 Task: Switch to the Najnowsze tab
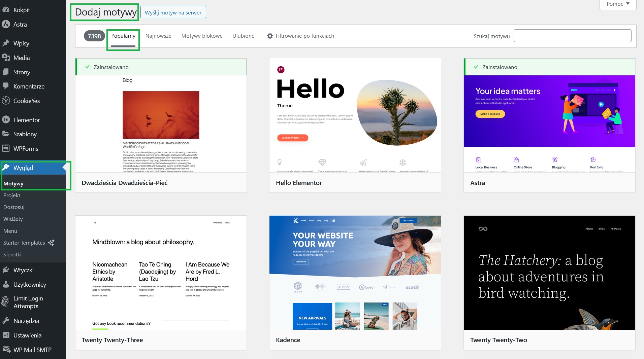point(158,36)
